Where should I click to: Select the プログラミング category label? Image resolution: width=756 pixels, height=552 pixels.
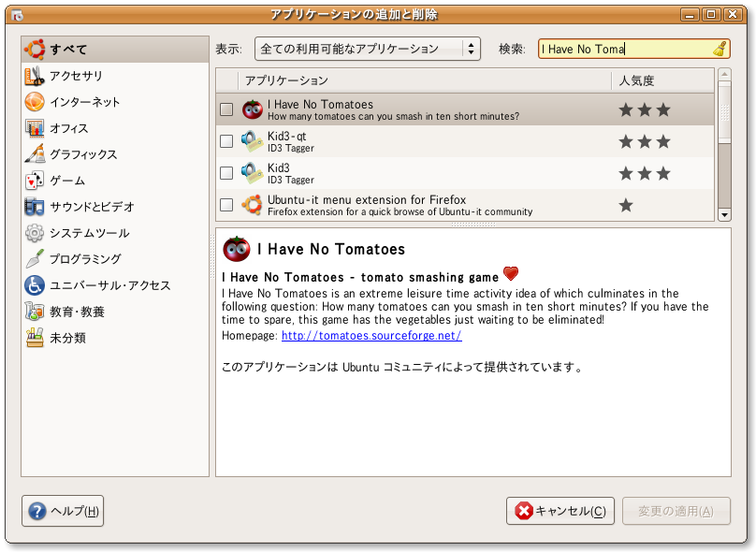(85, 259)
